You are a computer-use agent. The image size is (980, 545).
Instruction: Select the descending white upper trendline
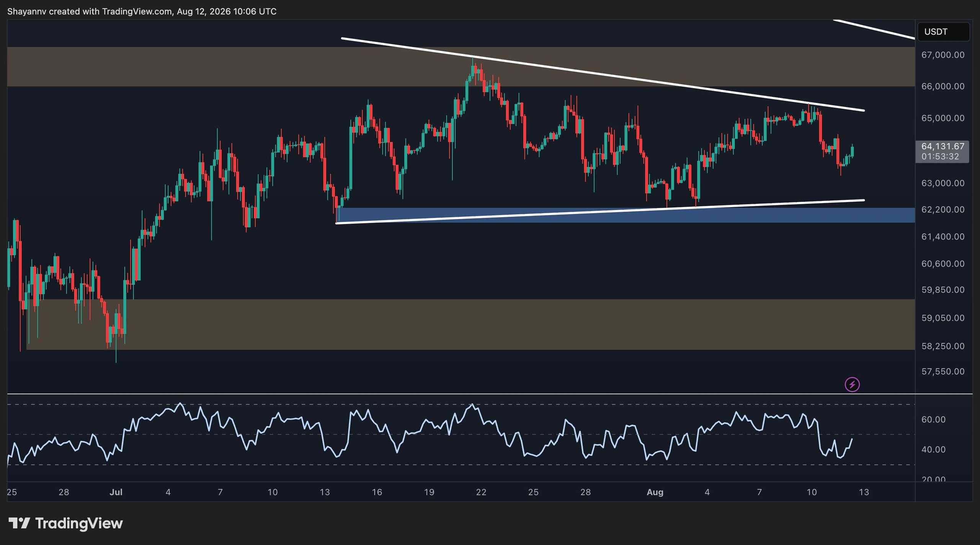603,75
